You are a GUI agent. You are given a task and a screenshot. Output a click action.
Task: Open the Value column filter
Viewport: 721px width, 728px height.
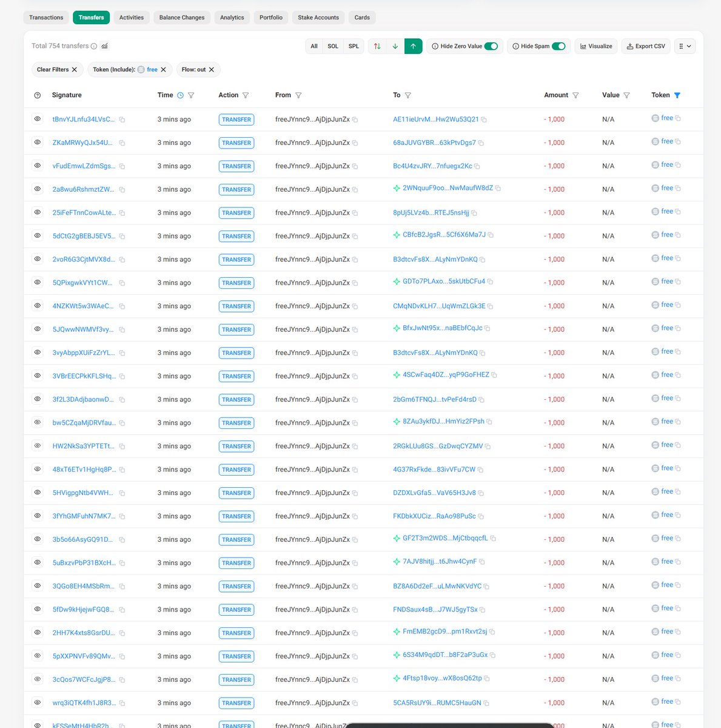[627, 95]
